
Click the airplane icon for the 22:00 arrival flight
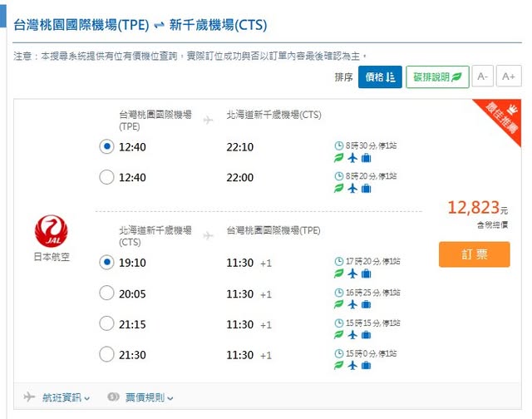click(x=352, y=189)
